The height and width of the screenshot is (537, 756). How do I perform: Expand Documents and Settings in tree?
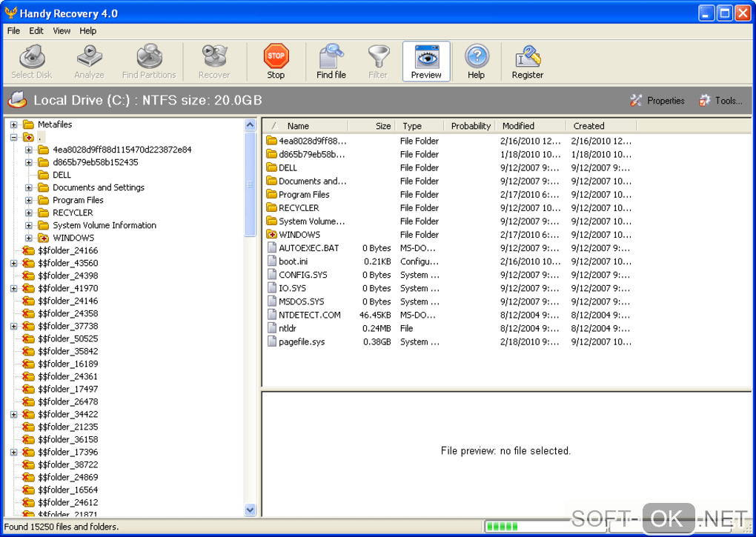tap(28, 187)
